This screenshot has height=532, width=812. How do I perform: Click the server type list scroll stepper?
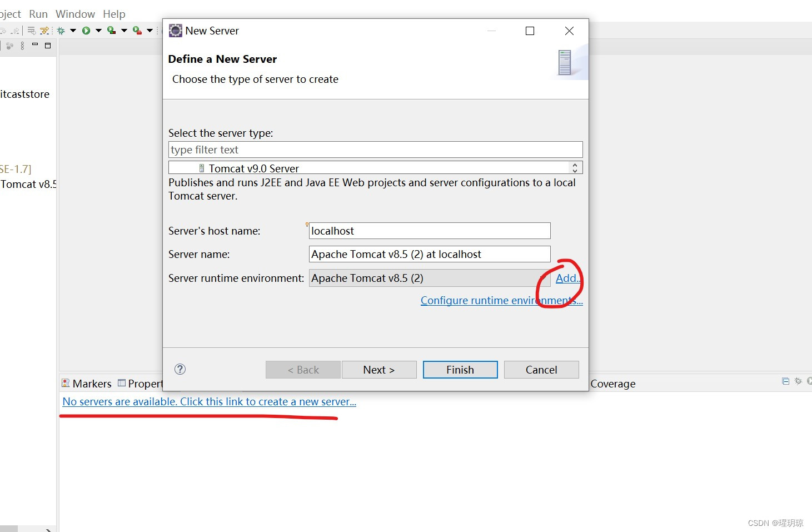(575, 167)
